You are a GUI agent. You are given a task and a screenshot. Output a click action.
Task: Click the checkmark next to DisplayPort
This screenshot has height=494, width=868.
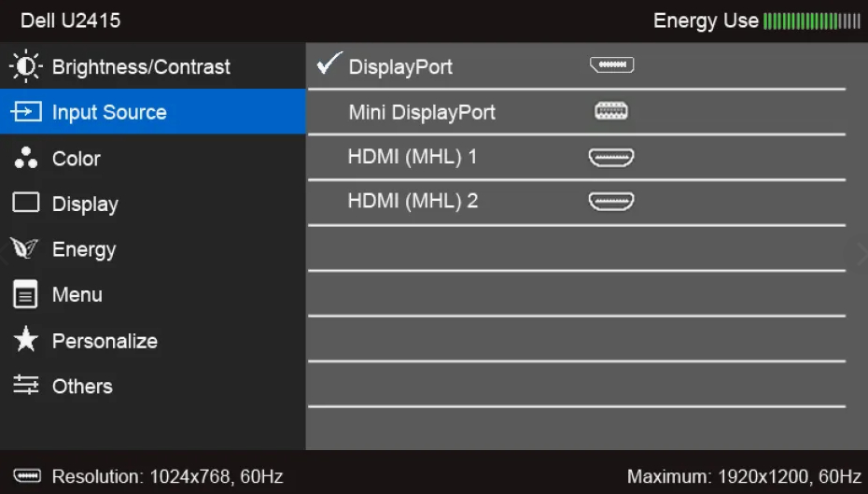coord(329,65)
